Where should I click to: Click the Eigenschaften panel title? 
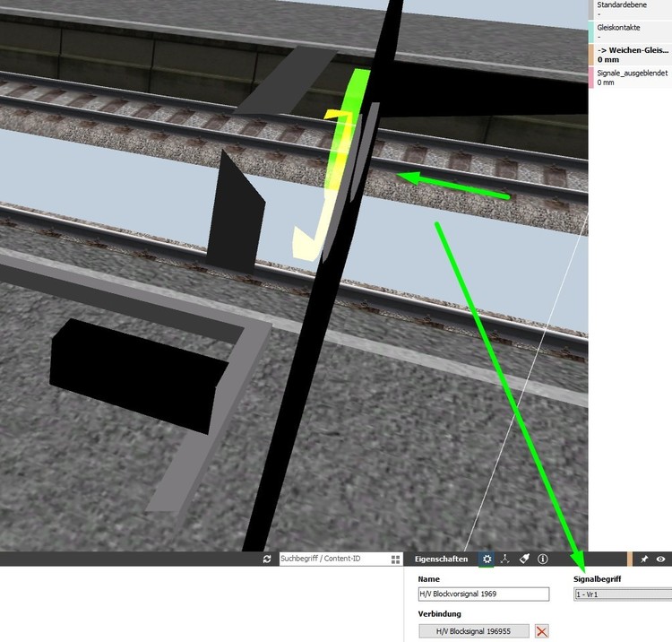pos(441,559)
